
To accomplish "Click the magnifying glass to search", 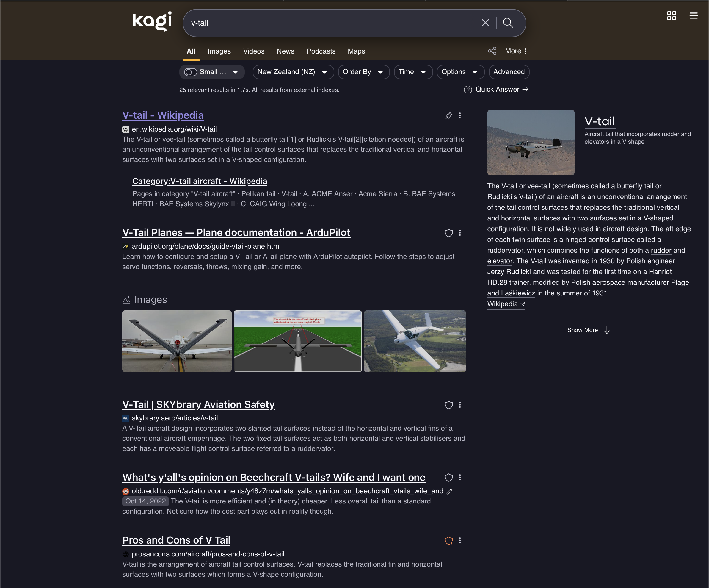I will (508, 23).
